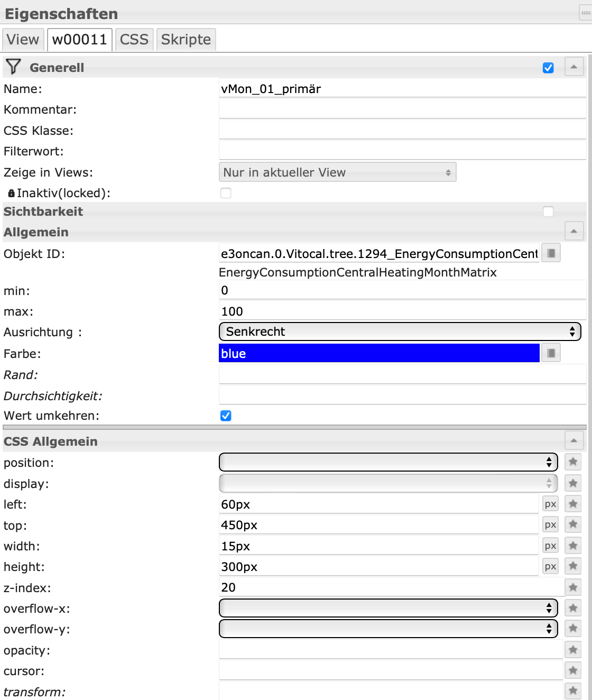Open the Ausrichtung dropdown showing Senkrecht
Viewport: 592px width, 700px height.
pyautogui.click(x=400, y=331)
